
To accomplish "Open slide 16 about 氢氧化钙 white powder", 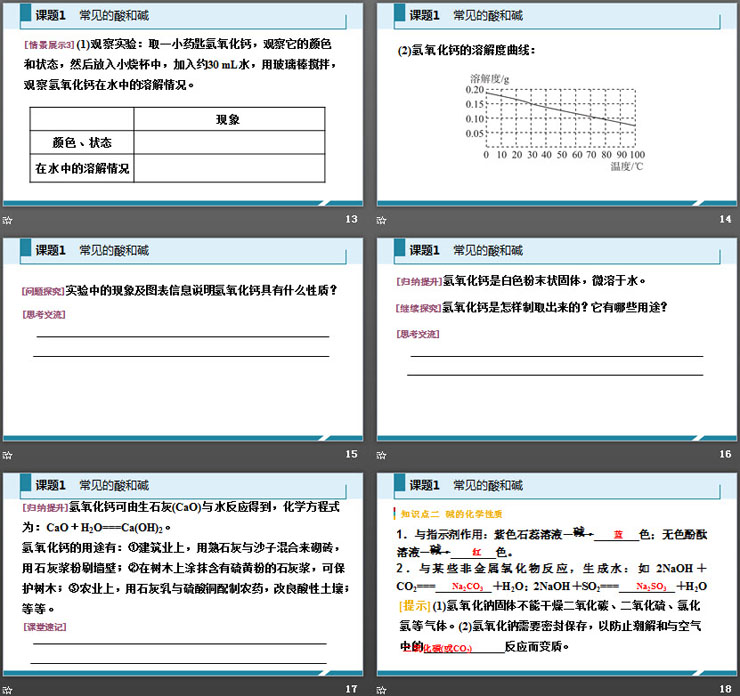I will 557,339.
